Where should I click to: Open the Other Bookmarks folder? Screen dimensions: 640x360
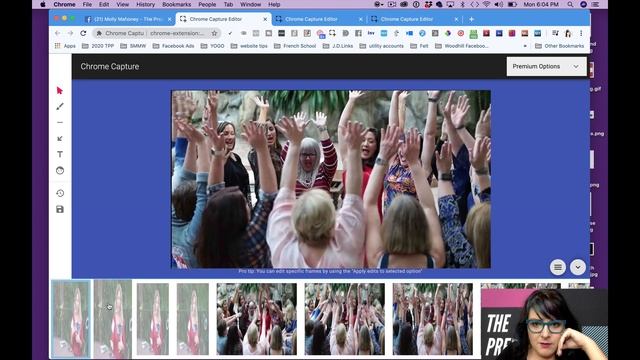pyautogui.click(x=560, y=46)
